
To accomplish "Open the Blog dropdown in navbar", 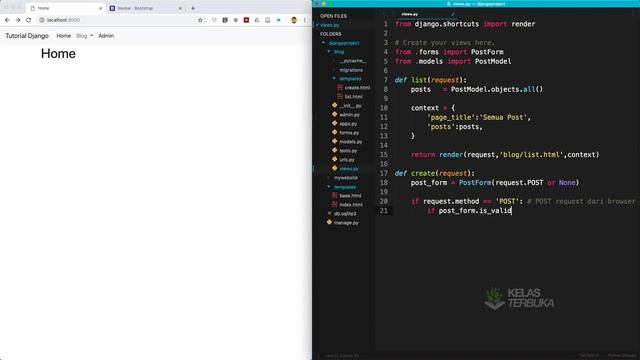I will [84, 36].
